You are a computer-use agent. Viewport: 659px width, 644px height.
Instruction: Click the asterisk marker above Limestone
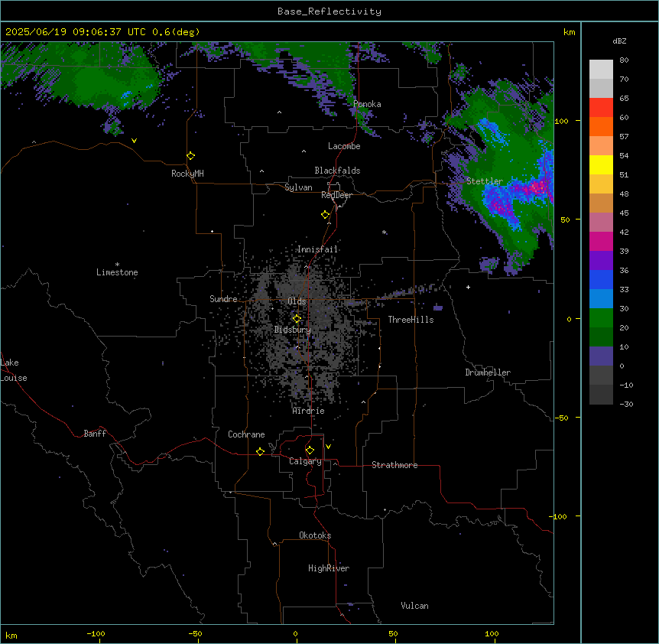pos(117,265)
